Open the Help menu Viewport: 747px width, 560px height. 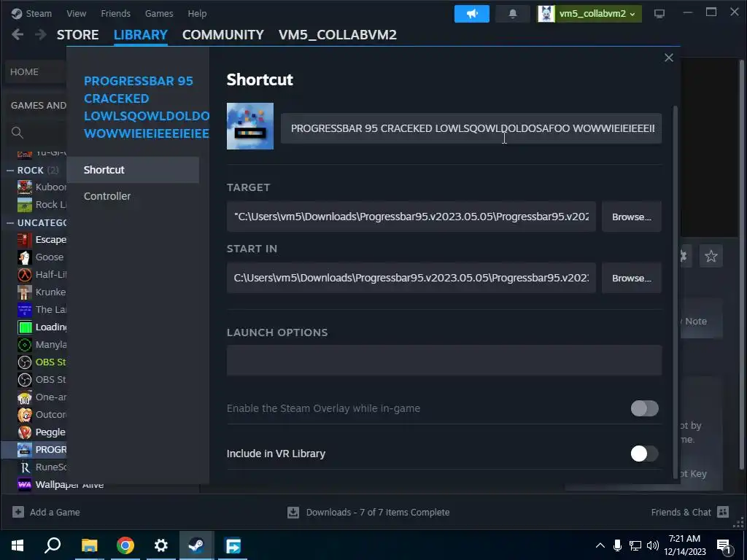[x=197, y=13]
